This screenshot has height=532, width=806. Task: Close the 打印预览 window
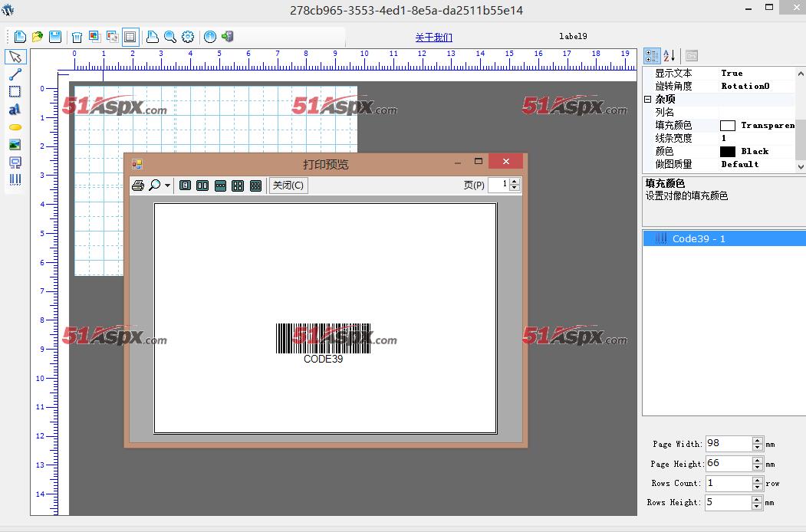pyautogui.click(x=506, y=162)
